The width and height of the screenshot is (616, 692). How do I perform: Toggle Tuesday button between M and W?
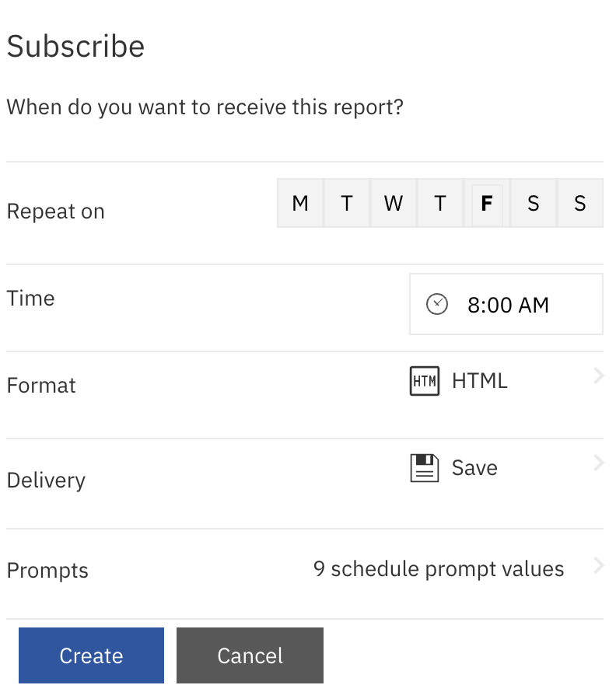[x=347, y=204]
